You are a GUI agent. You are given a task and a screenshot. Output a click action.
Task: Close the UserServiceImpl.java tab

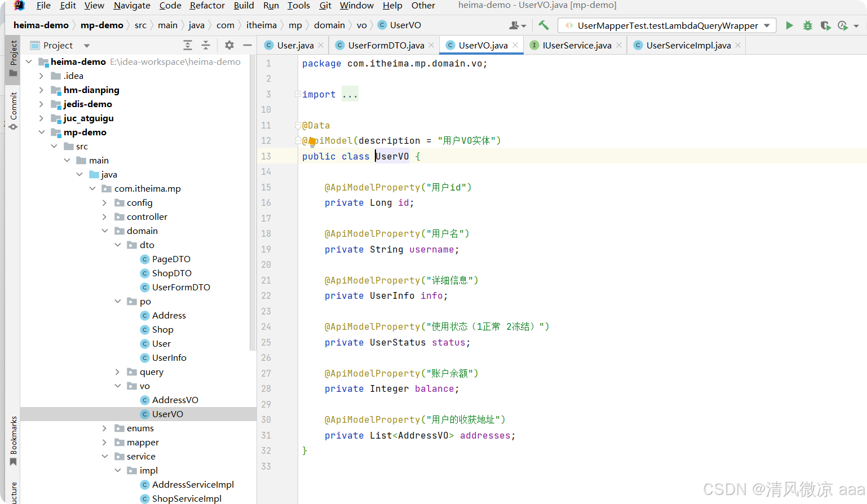(x=738, y=45)
